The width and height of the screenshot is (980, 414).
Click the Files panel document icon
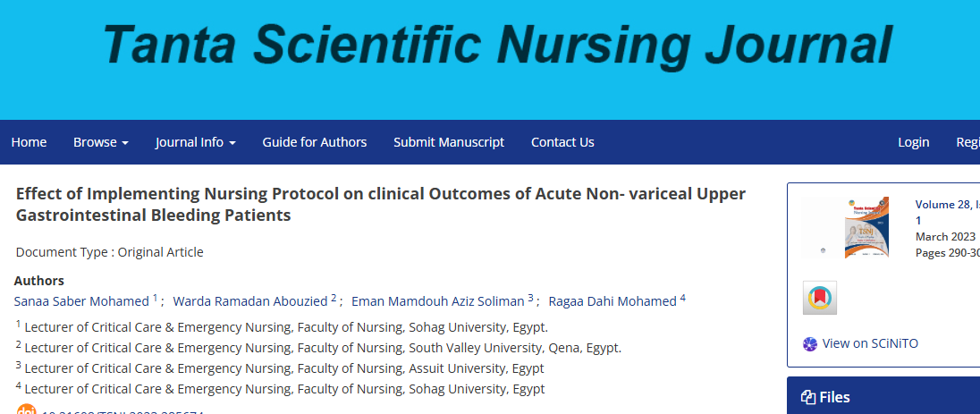pyautogui.click(x=808, y=397)
